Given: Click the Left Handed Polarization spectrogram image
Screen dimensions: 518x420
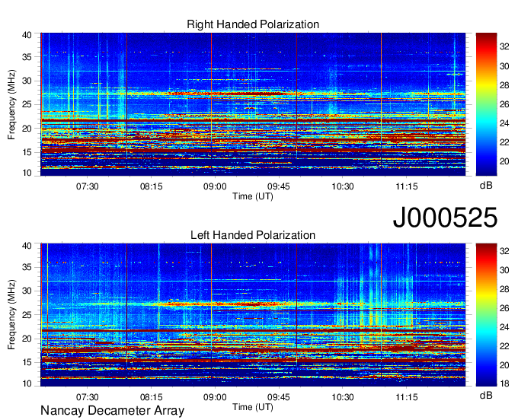Looking at the screenshot, I should pyautogui.click(x=253, y=315).
